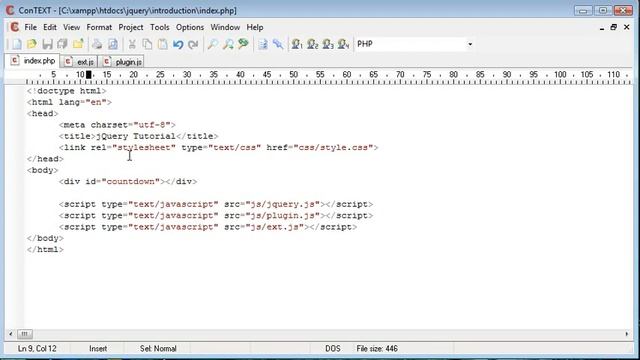Click the js/plugin.js script line
The height and width of the screenshot is (360, 640).
coord(216,216)
